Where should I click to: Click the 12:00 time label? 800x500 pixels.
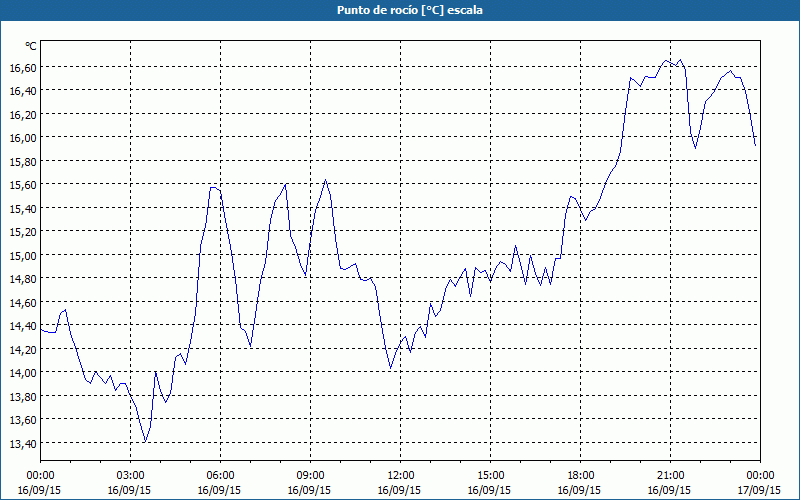[401, 476]
